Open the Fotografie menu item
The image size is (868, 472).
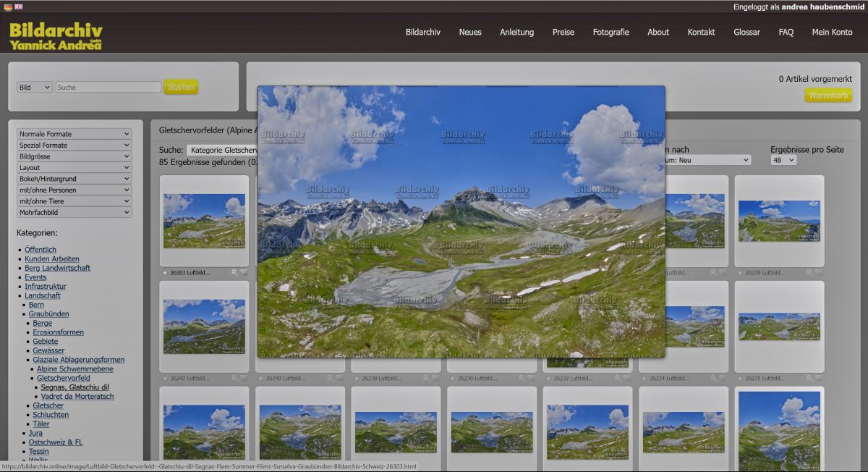coord(611,32)
